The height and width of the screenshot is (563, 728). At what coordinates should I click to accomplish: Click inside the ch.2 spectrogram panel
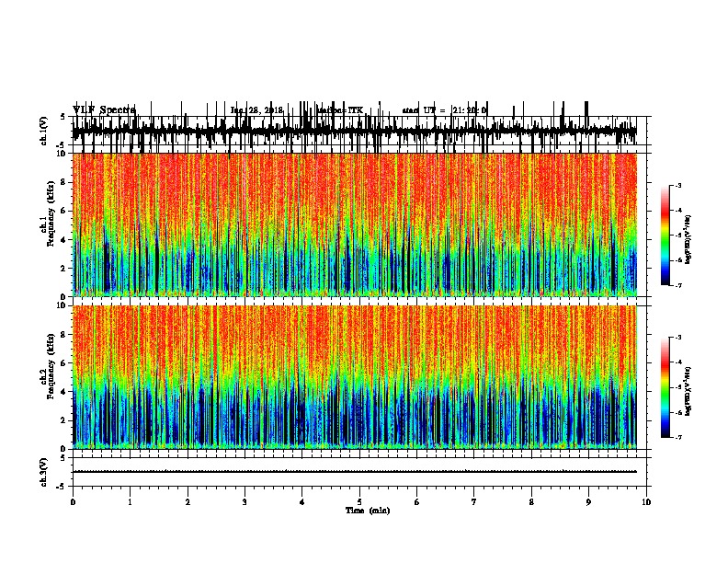click(x=355, y=377)
